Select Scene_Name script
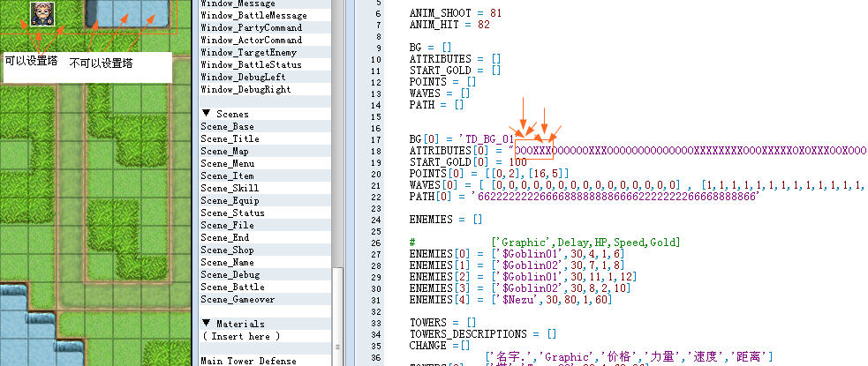 pos(265,262)
